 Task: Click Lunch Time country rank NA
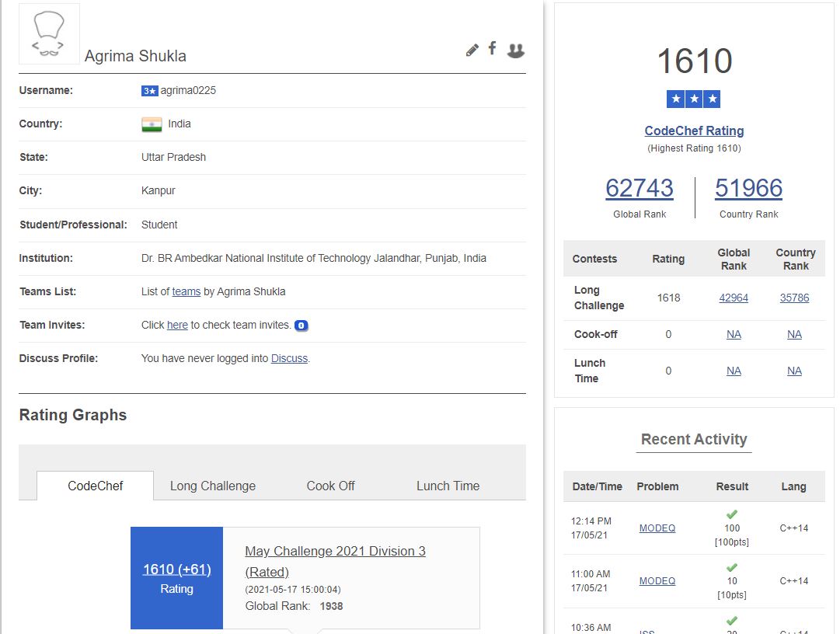point(794,371)
